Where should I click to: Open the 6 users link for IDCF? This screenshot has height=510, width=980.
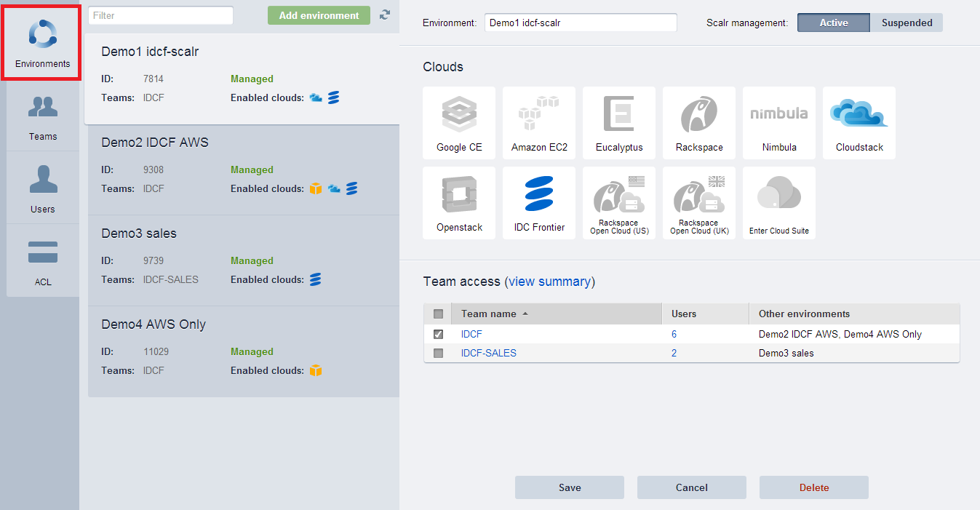[x=674, y=335]
